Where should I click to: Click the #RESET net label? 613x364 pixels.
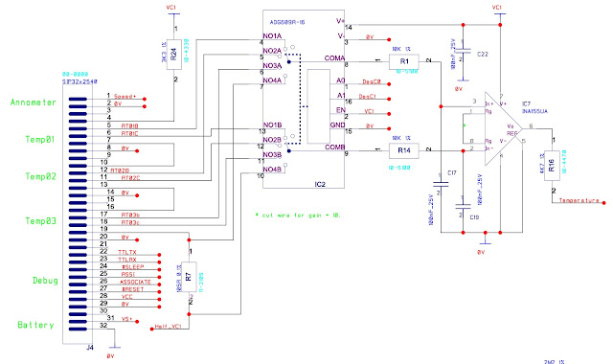tap(133, 289)
